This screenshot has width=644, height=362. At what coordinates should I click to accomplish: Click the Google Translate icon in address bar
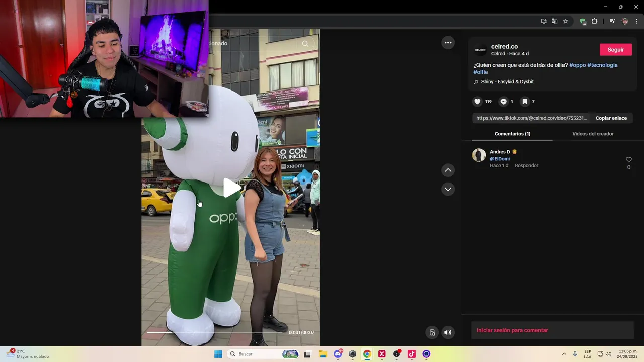click(x=554, y=21)
